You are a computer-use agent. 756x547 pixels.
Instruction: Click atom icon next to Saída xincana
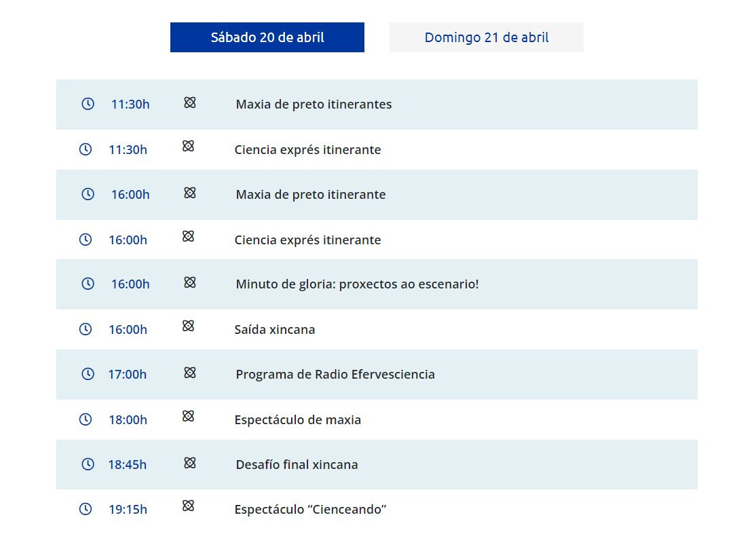[x=188, y=326]
